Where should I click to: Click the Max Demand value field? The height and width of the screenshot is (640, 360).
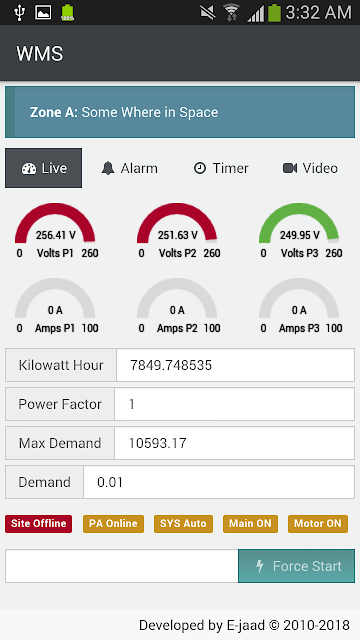pyautogui.click(x=234, y=443)
